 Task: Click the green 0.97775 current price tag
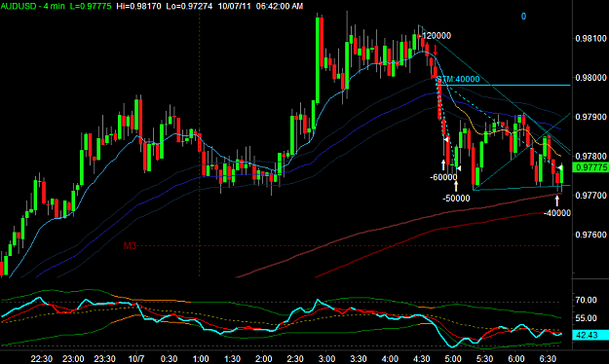coord(590,167)
